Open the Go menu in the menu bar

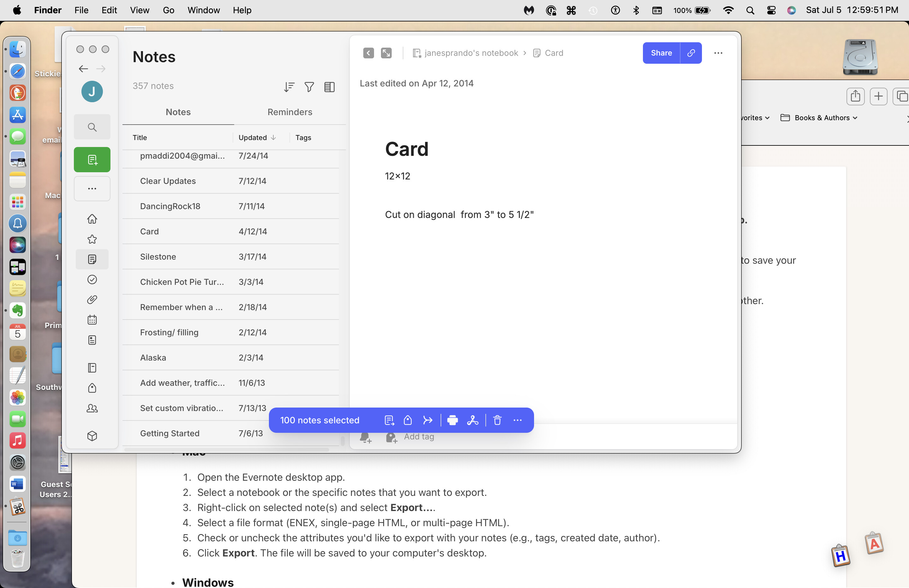169,10
